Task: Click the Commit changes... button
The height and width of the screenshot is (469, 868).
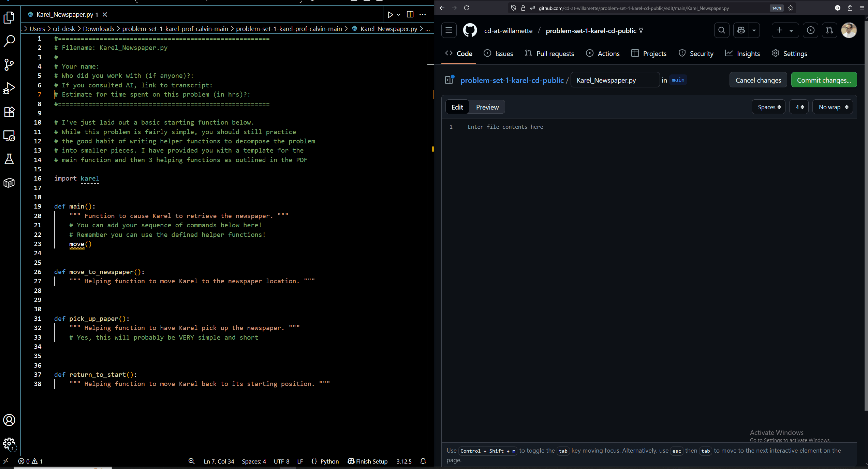Action: tap(824, 80)
